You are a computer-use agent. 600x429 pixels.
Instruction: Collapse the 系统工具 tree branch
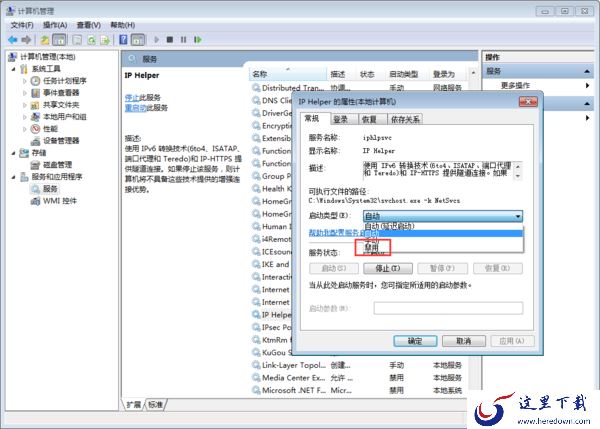[13, 69]
